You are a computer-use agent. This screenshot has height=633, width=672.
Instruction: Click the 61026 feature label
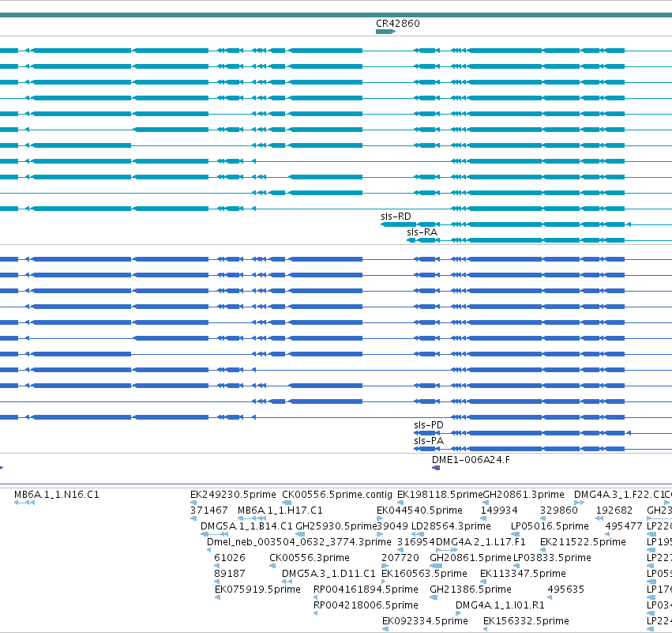point(230,558)
